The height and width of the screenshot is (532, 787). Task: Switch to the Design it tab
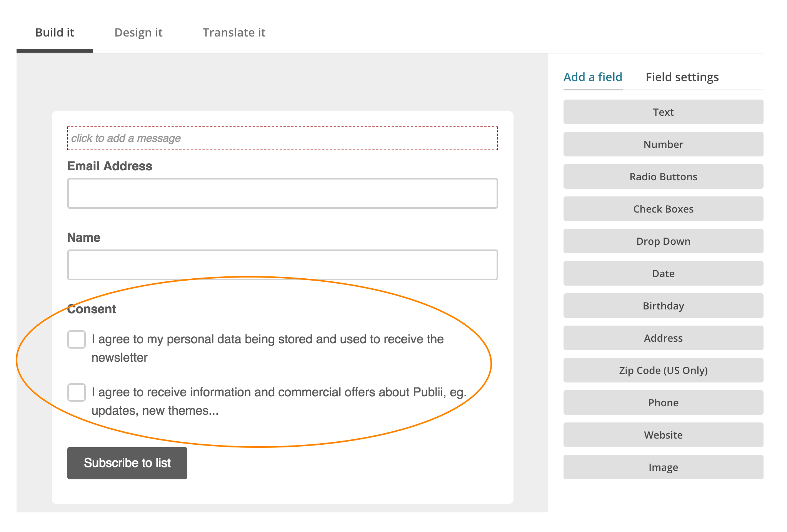(x=139, y=32)
